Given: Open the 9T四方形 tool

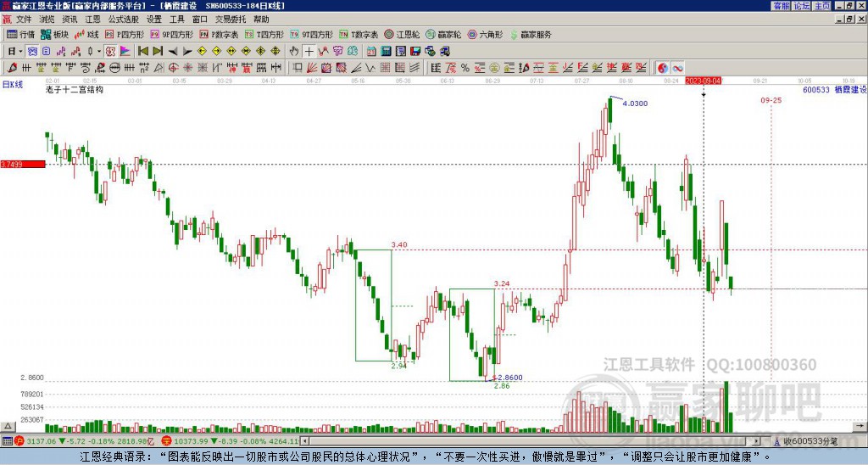Looking at the screenshot, I should pos(312,34).
